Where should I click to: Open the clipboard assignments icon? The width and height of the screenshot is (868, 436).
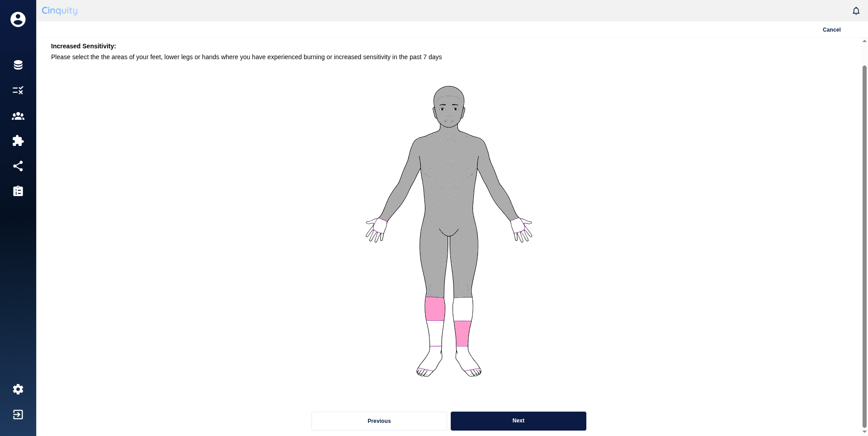pos(18,191)
